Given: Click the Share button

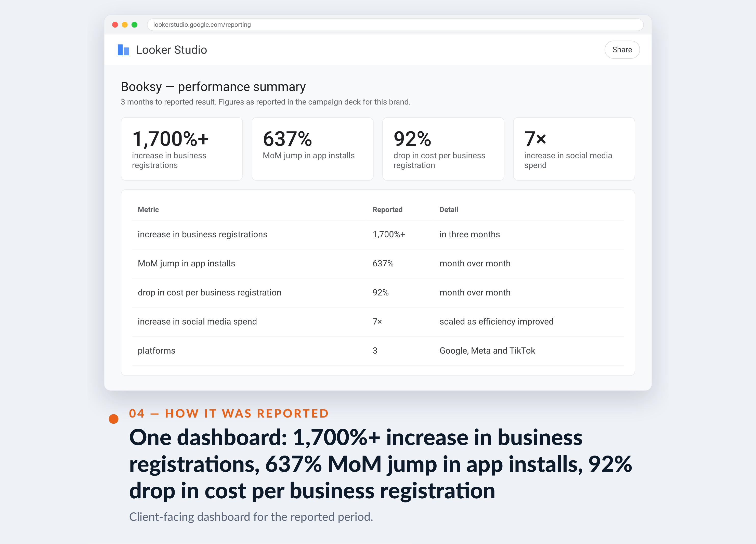Looking at the screenshot, I should 622,50.
